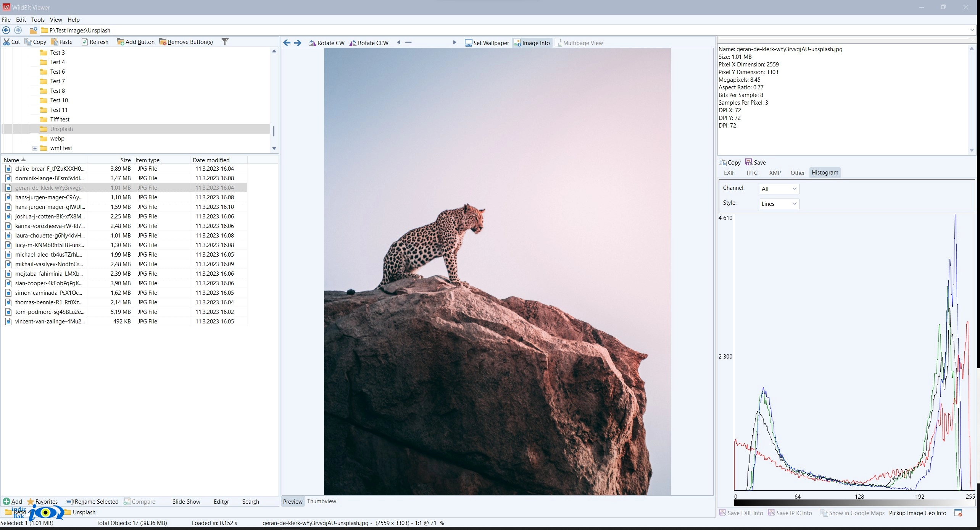This screenshot has height=530, width=980.
Task: Click Add in the bottom bar
Action: click(x=13, y=501)
